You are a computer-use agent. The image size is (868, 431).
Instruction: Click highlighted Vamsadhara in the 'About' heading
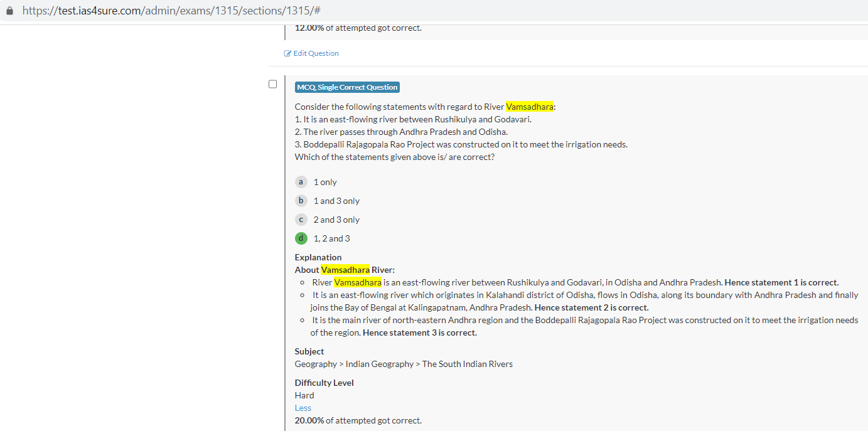[x=345, y=270]
